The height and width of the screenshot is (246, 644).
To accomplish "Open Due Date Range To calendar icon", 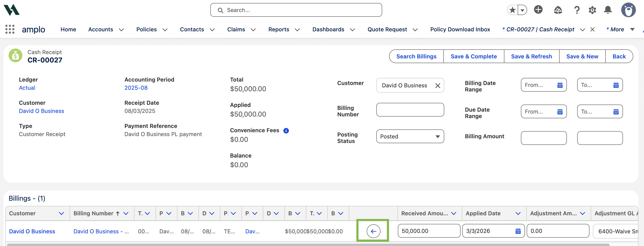I will [x=616, y=112].
